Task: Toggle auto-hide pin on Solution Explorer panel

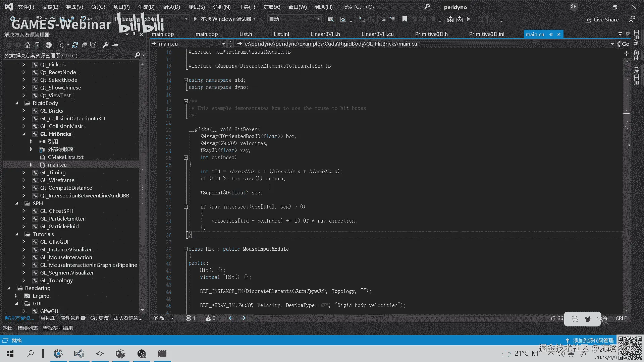Action: pos(134,35)
